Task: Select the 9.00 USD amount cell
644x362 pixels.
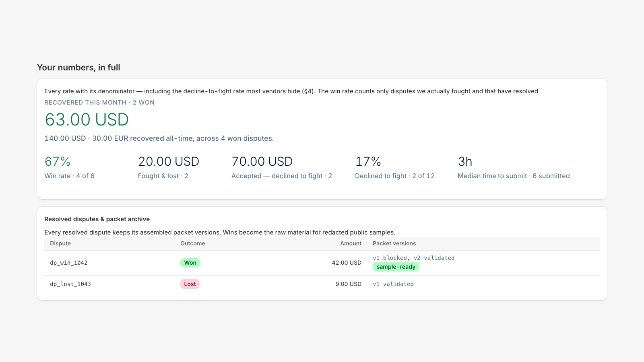Action: (349, 284)
